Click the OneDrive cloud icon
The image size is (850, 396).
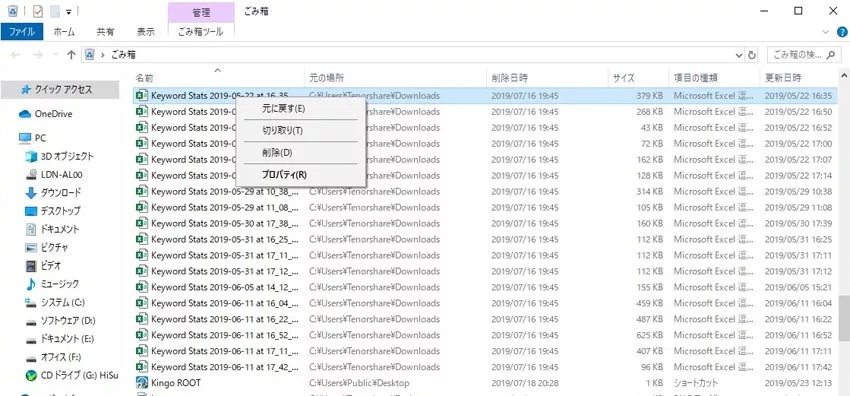(x=25, y=114)
